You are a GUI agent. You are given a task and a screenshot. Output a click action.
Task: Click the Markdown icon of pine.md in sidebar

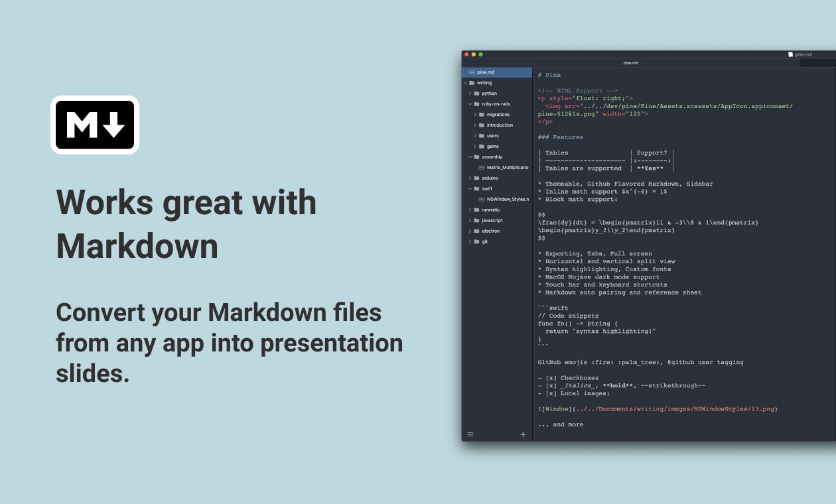coord(471,72)
